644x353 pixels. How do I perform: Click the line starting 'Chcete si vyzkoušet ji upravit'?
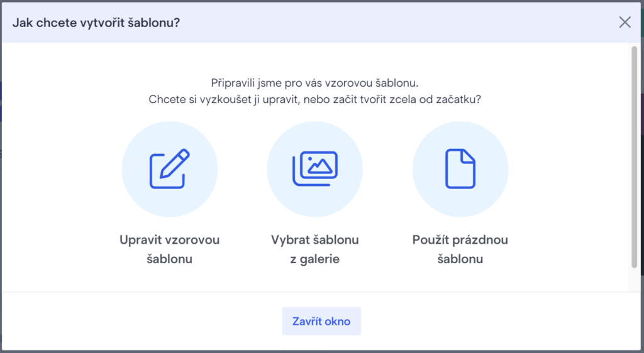click(314, 99)
